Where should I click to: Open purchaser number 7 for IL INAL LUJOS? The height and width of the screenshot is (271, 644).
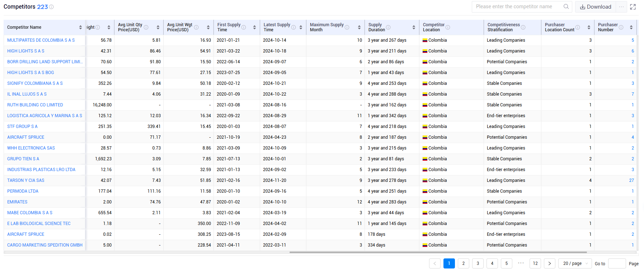pos(633,94)
